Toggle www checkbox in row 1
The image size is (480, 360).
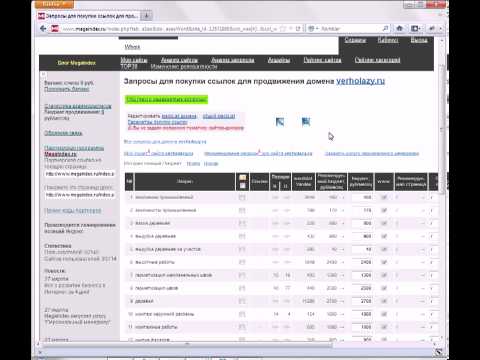tap(384, 197)
